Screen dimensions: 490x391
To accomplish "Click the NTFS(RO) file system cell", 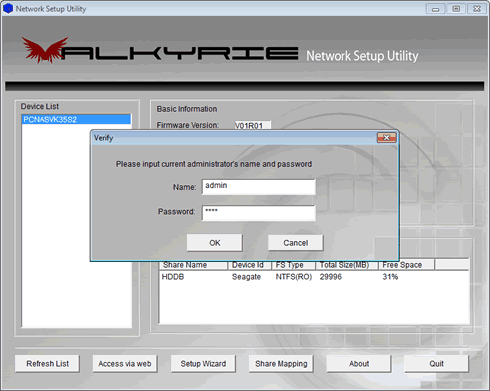I will coord(293,277).
